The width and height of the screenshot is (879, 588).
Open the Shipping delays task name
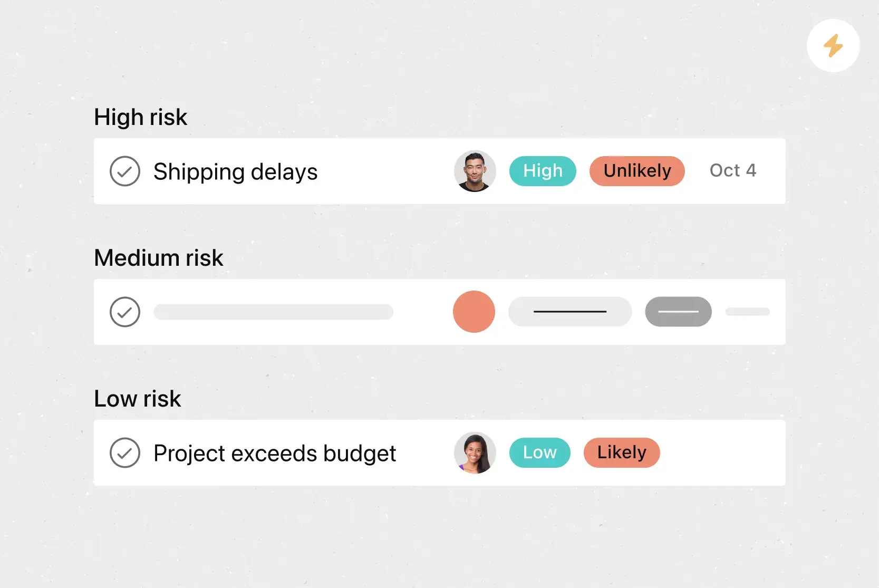[x=235, y=172]
